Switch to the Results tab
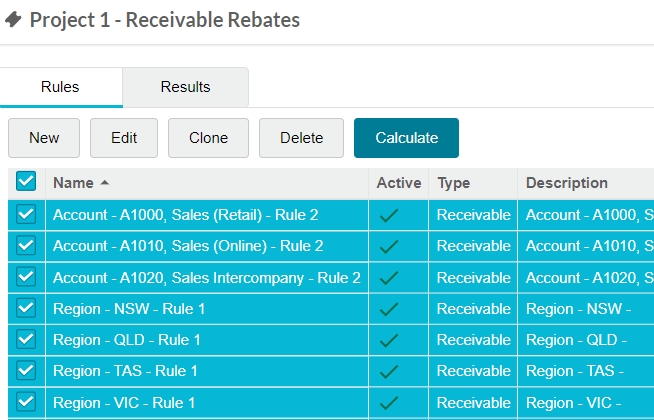This screenshot has height=420, width=654. tap(185, 87)
